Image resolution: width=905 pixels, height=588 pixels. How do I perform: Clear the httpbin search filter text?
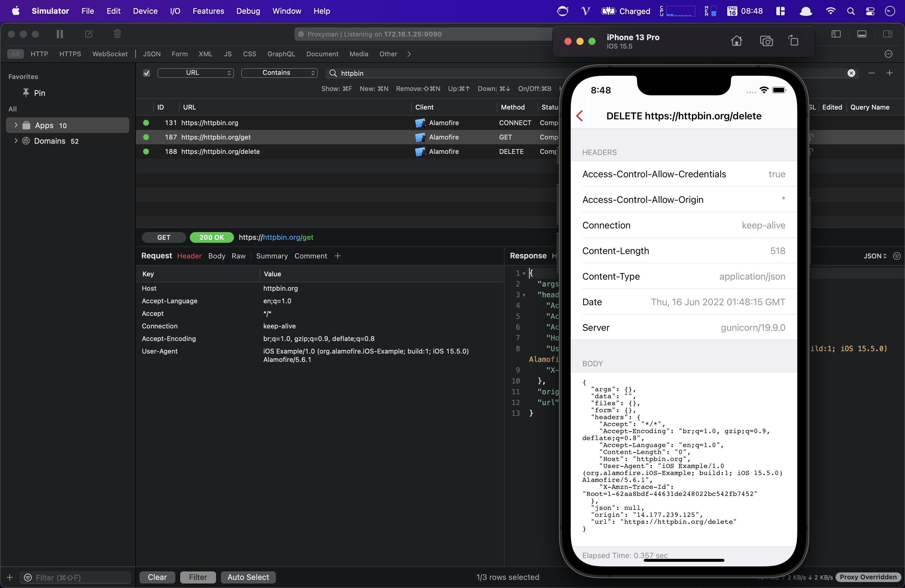(x=851, y=73)
